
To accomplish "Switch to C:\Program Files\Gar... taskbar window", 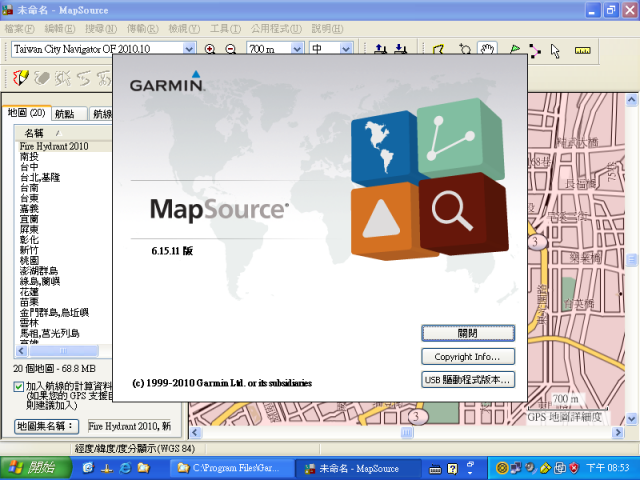I will (x=232, y=468).
